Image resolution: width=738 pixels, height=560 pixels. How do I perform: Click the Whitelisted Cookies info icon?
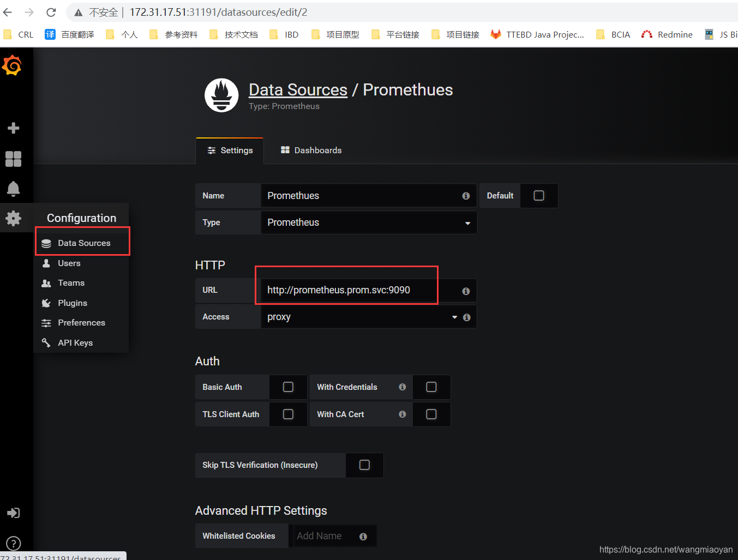click(x=363, y=537)
